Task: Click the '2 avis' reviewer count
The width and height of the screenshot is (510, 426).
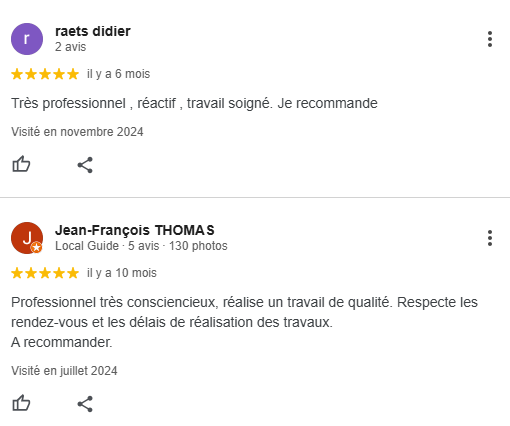Action: [x=71, y=47]
